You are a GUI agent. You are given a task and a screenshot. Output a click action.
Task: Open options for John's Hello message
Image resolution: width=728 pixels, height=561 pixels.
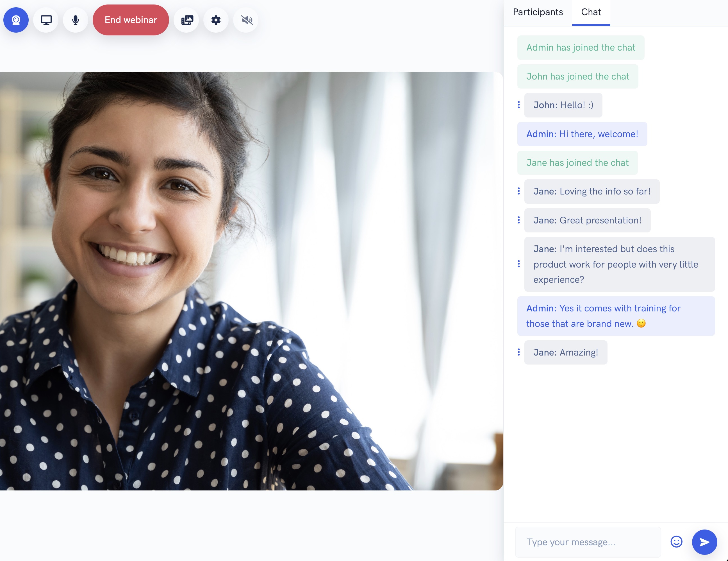[x=519, y=105]
